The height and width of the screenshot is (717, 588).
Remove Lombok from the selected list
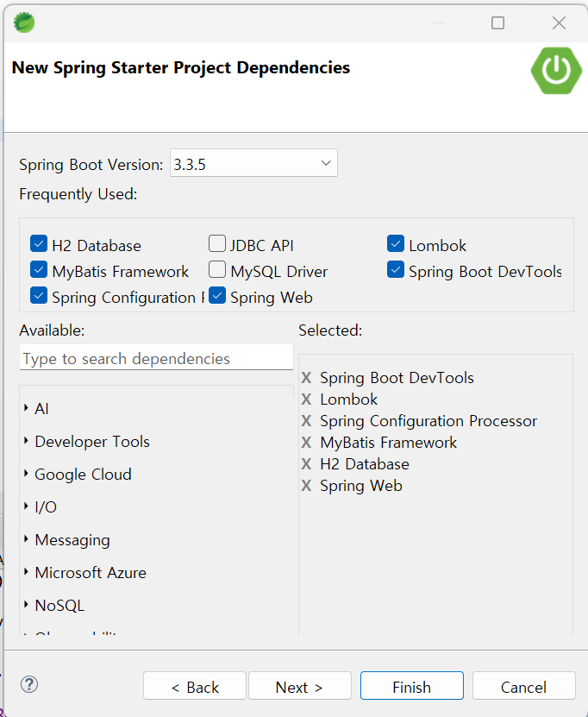pyautogui.click(x=306, y=399)
